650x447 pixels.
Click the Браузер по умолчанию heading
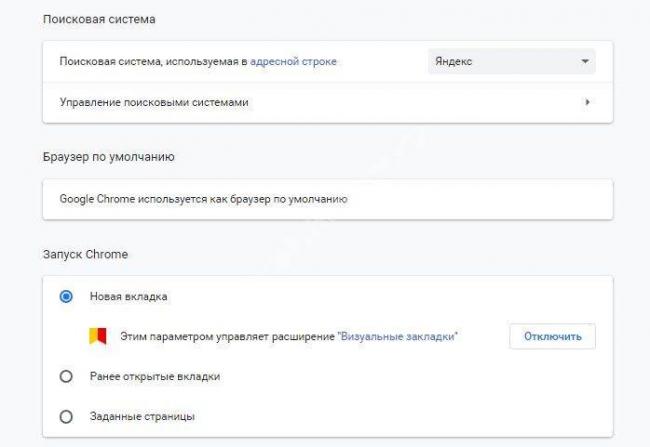[109, 157]
